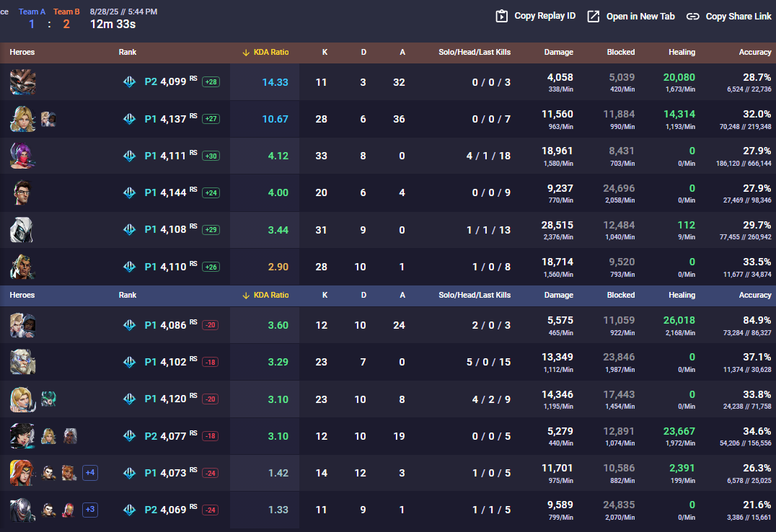Click the bottom table Accuracy column header

[x=754, y=295]
